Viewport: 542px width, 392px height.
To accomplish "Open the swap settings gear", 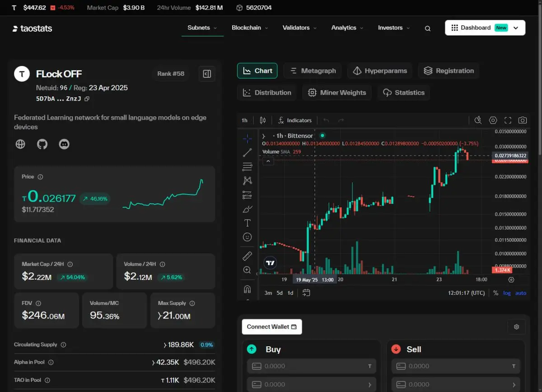I will click(517, 327).
